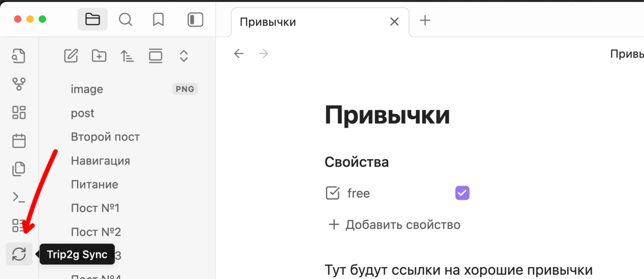Image resolution: width=644 pixels, height=279 pixels.
Task: Click the Trip2g Sync ribbon icon
Action: [19, 254]
